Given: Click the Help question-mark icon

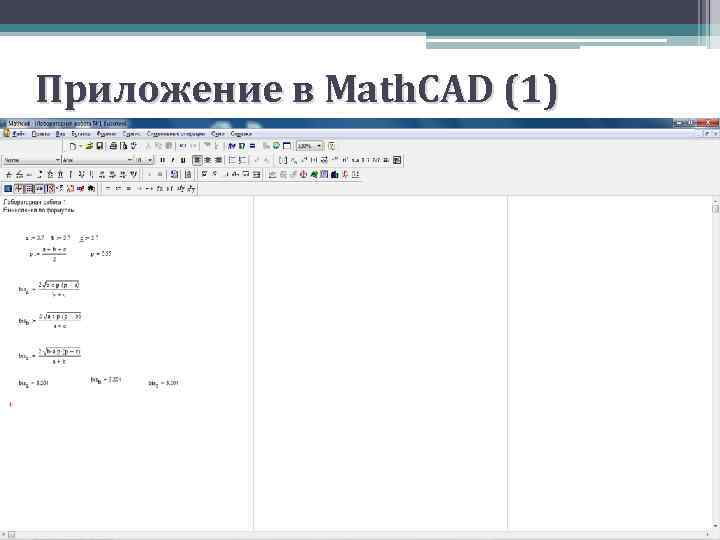Looking at the screenshot, I should point(332,146).
